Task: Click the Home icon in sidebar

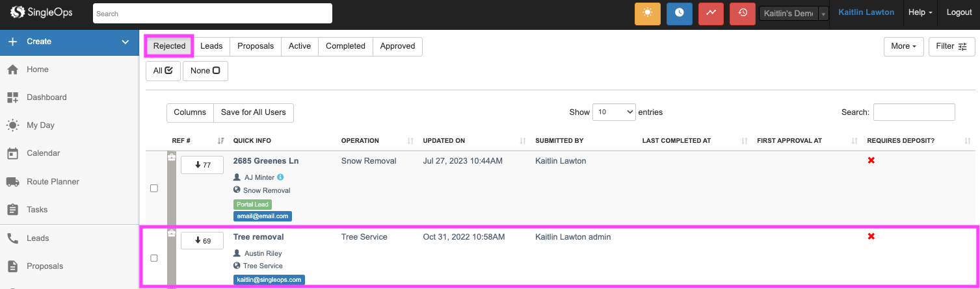Action: click(x=12, y=69)
